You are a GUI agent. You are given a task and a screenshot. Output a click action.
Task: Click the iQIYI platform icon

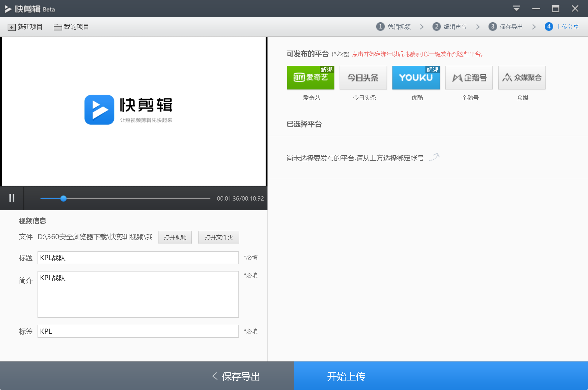[x=310, y=78]
